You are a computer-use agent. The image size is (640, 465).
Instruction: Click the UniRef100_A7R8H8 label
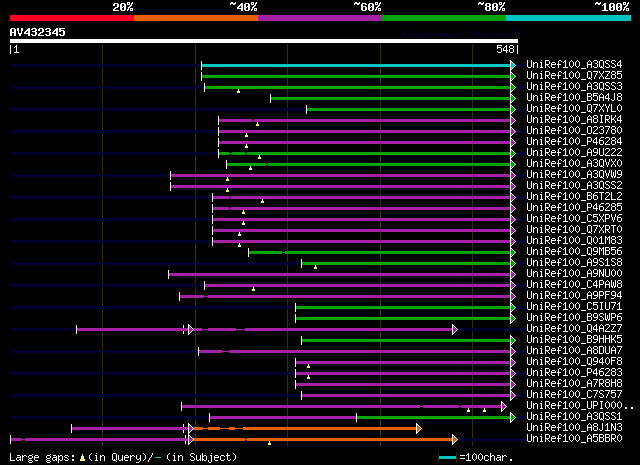[574, 384]
